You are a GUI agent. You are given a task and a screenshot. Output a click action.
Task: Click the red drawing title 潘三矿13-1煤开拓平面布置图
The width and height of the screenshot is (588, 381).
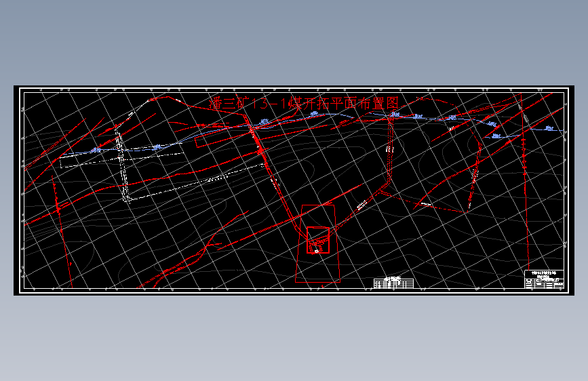(x=304, y=103)
